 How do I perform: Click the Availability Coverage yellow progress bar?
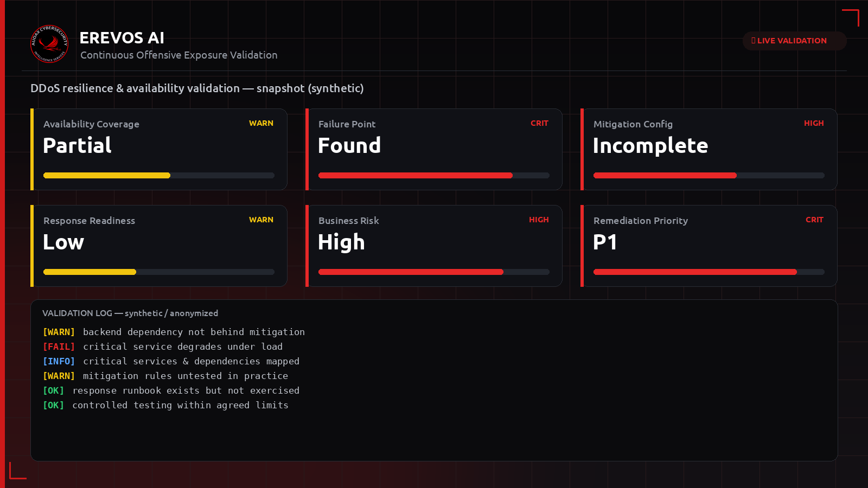tap(159, 175)
